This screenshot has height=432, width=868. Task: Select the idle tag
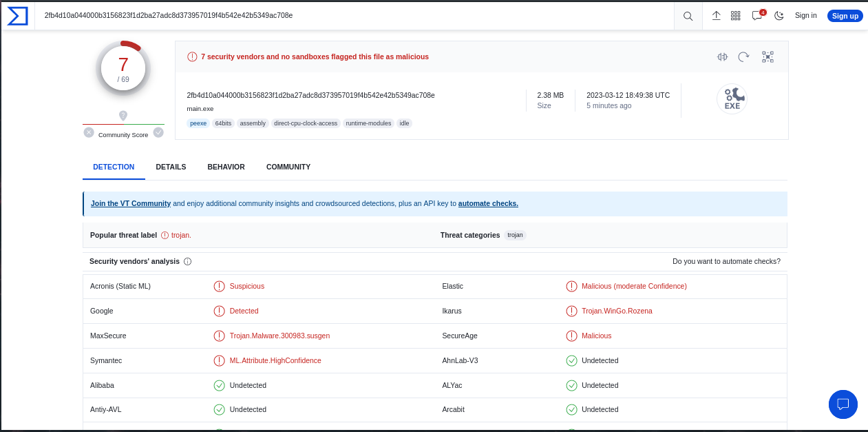pyautogui.click(x=405, y=123)
